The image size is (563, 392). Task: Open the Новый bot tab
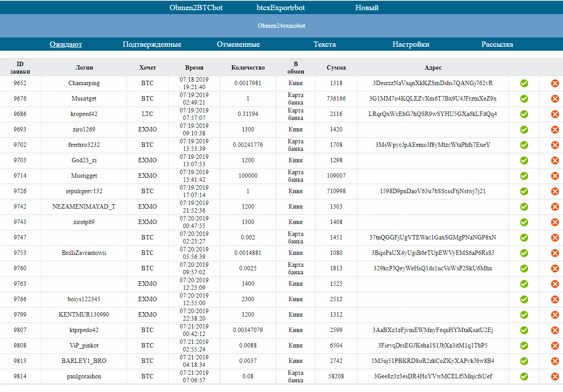[367, 7]
